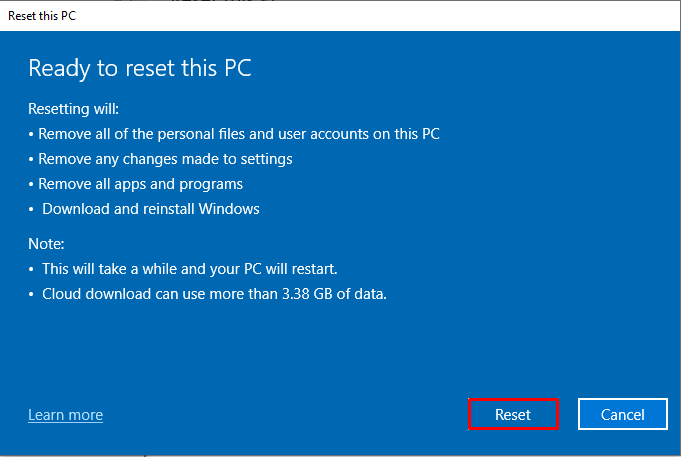Click the bullet before 'Cloud download' note

(31, 295)
